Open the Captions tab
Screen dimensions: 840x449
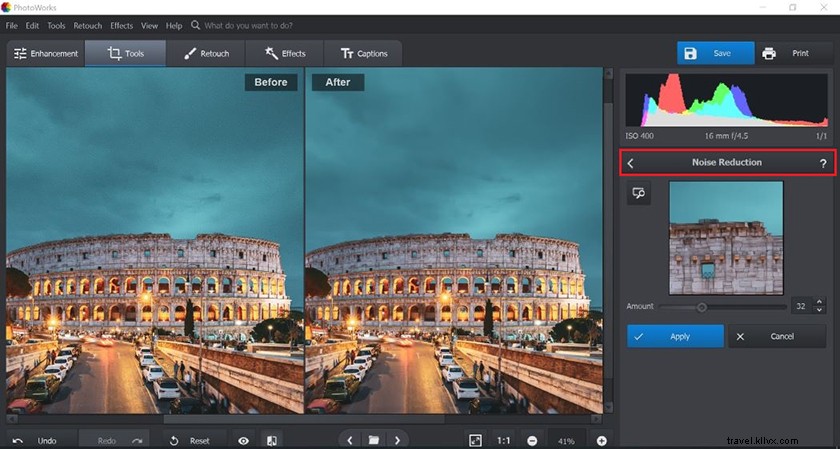[363, 54]
